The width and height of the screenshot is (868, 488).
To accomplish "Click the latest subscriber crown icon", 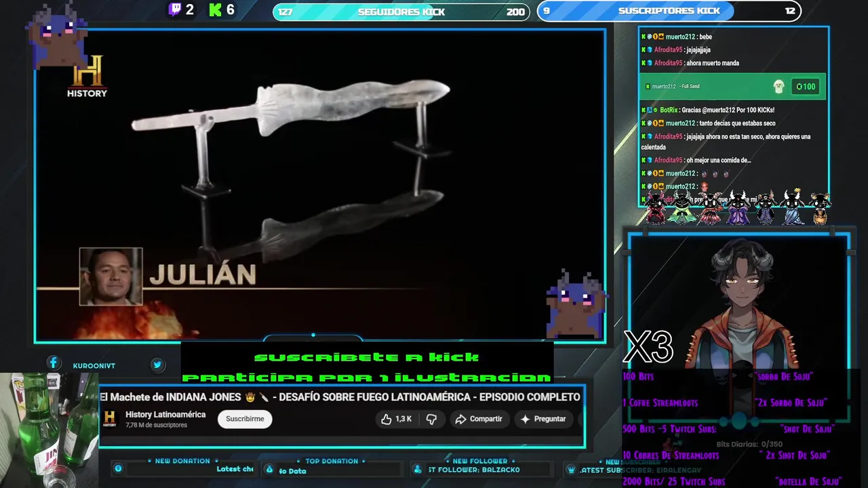I will tap(571, 469).
